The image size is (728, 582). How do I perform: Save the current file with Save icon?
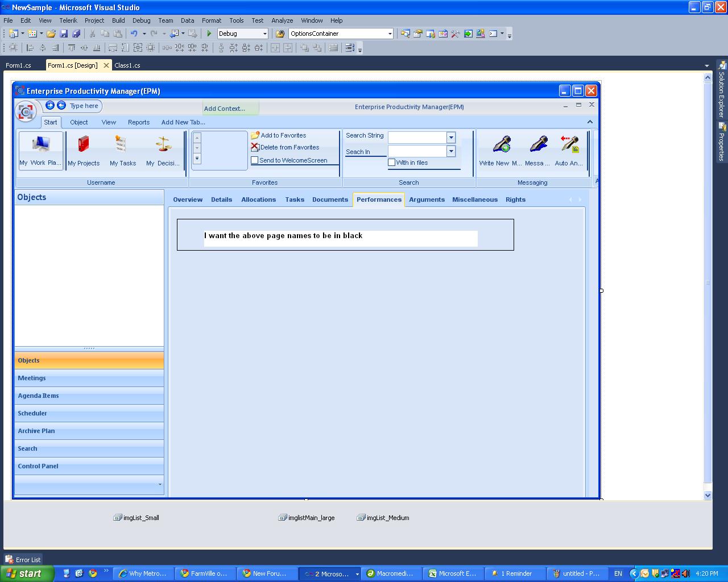(x=64, y=34)
